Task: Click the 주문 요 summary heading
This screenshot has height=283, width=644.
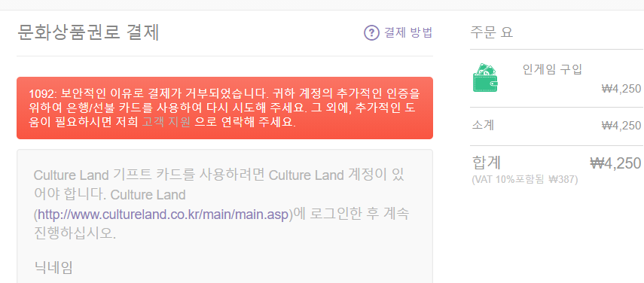Action: pyautogui.click(x=492, y=32)
